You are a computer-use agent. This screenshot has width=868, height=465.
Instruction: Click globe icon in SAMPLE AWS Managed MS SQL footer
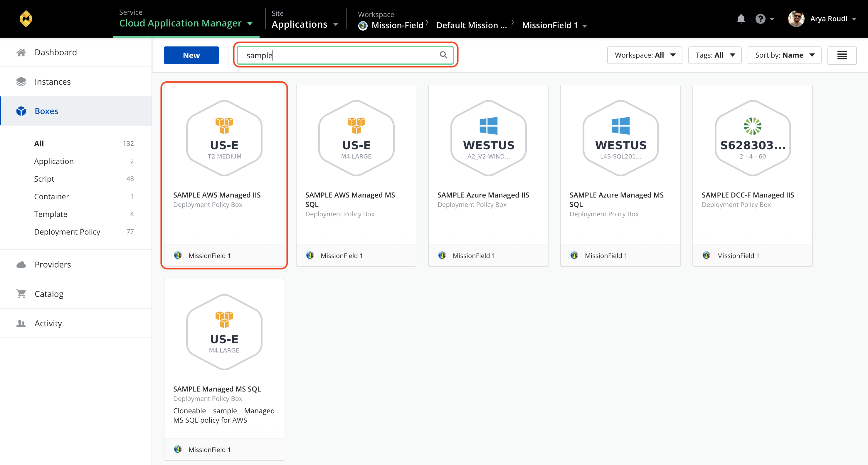click(310, 256)
